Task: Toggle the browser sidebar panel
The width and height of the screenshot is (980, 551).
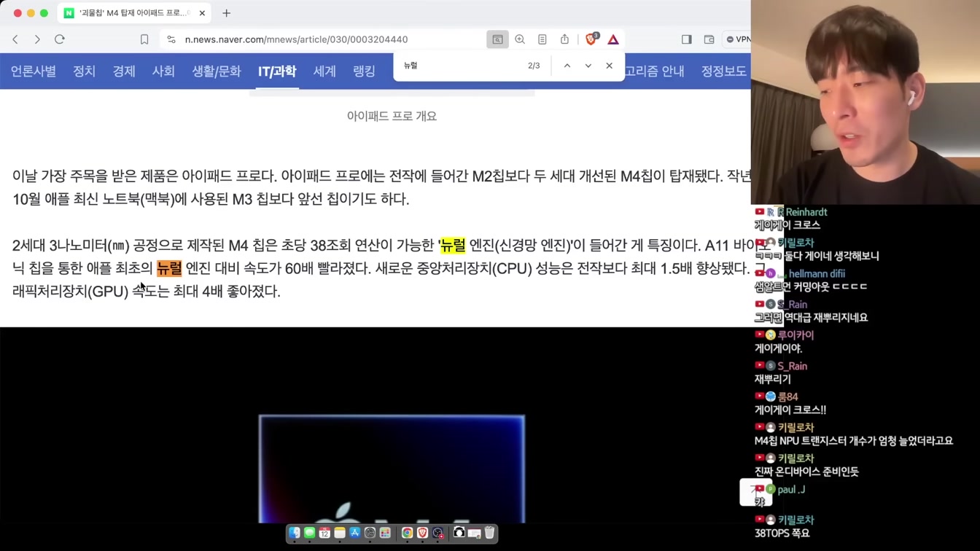Action: (687, 39)
